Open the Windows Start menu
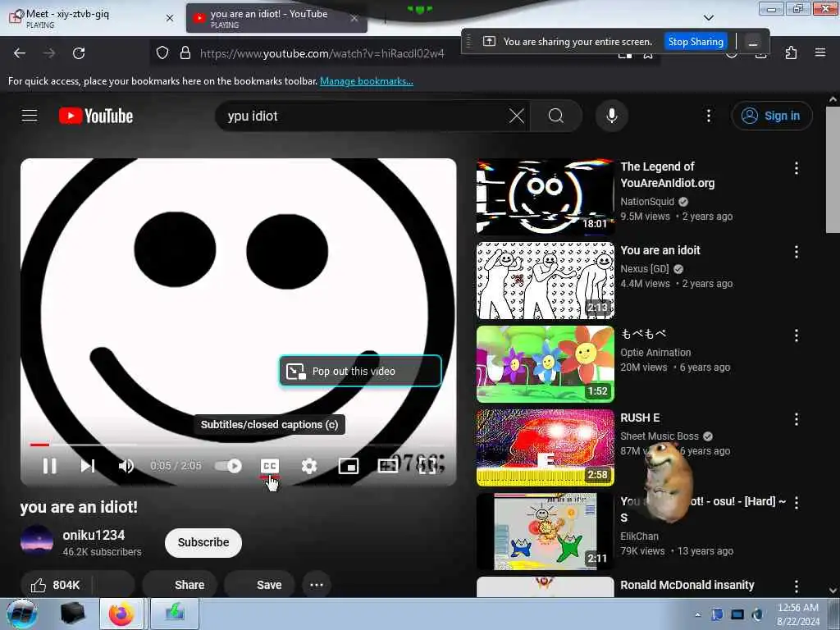Image resolution: width=840 pixels, height=630 pixels. [21, 614]
